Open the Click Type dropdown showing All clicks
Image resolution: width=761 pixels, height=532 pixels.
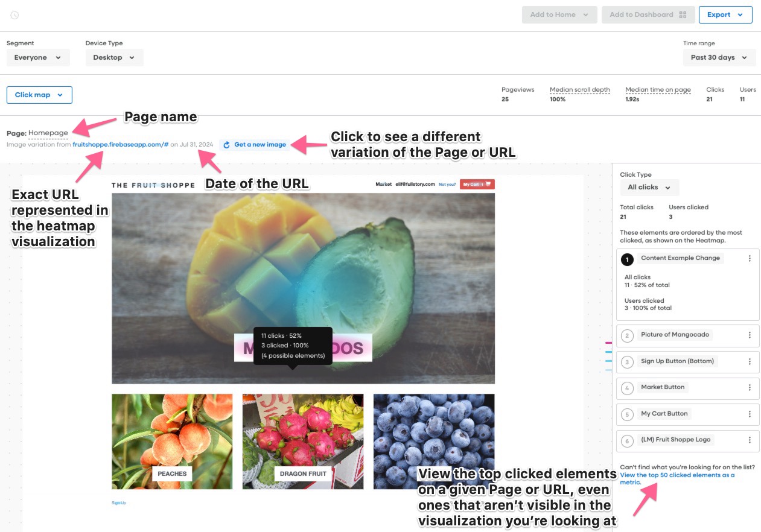[x=649, y=188]
